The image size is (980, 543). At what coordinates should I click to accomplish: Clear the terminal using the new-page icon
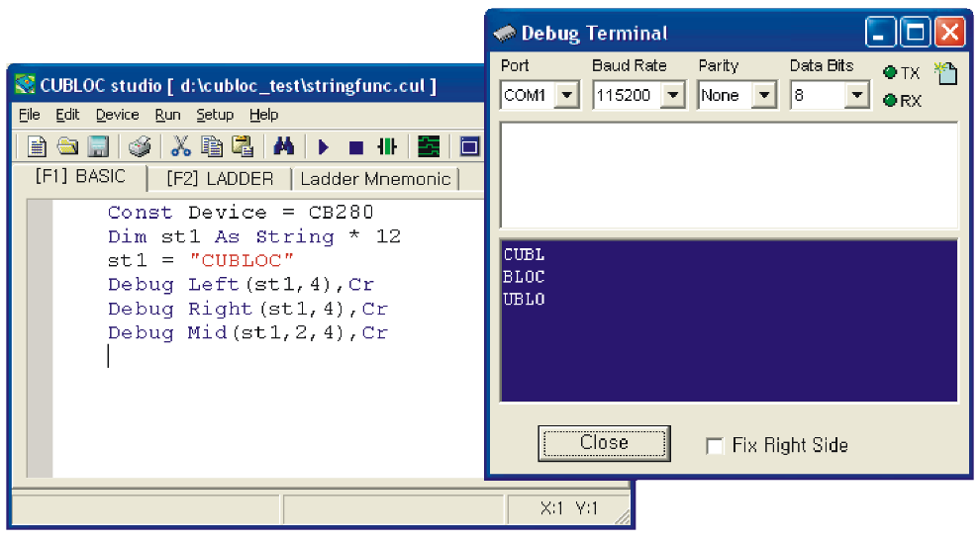click(x=945, y=72)
